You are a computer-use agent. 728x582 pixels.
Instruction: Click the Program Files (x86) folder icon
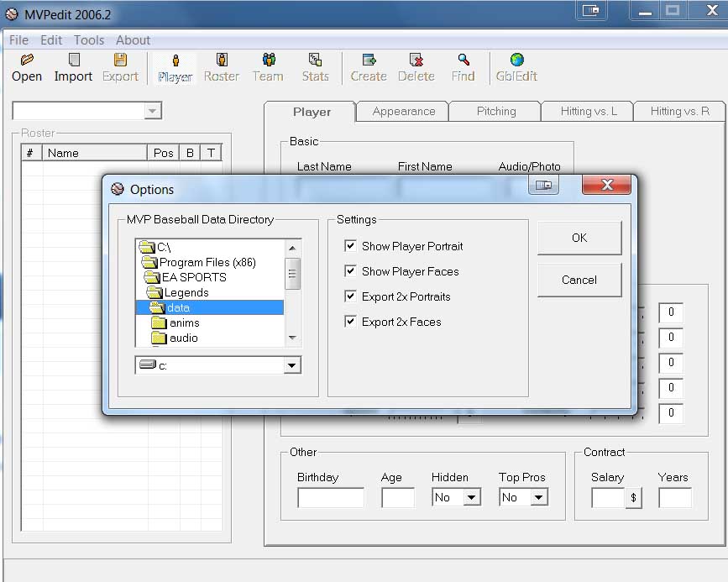point(149,262)
